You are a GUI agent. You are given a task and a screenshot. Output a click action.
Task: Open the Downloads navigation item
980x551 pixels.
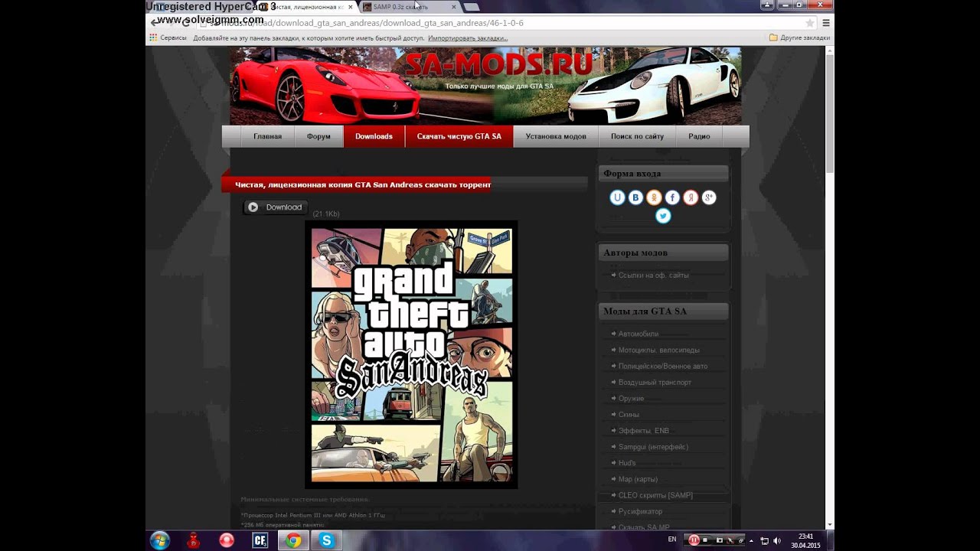pyautogui.click(x=374, y=136)
